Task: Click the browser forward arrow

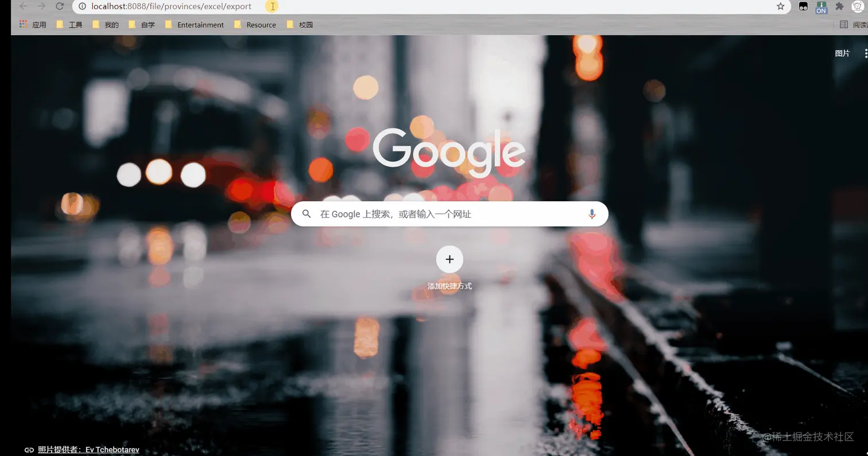Action: tap(41, 6)
